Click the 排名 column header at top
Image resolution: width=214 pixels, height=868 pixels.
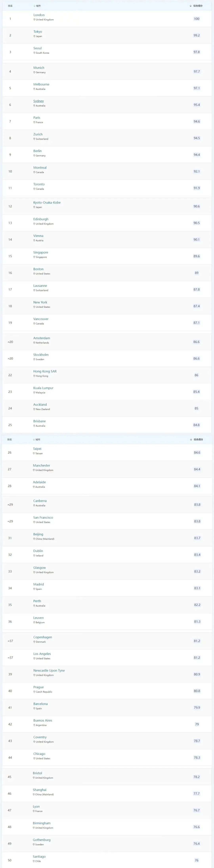coord(11,6)
